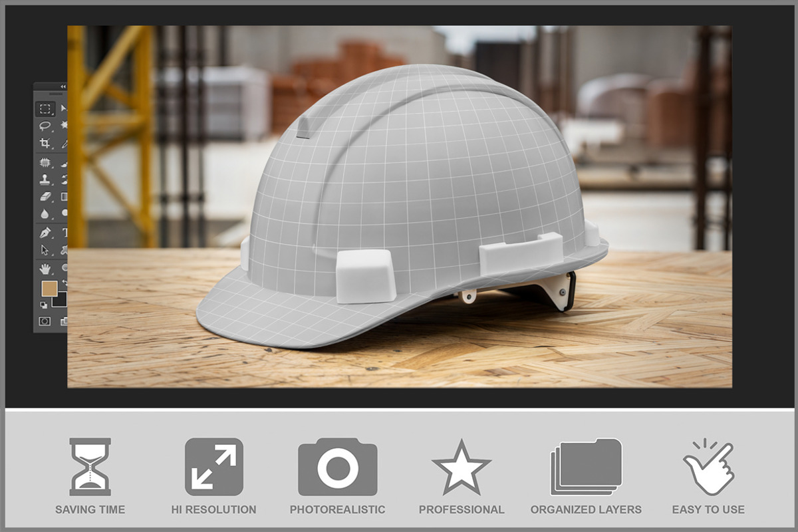Select the Crop tool

tap(45, 143)
